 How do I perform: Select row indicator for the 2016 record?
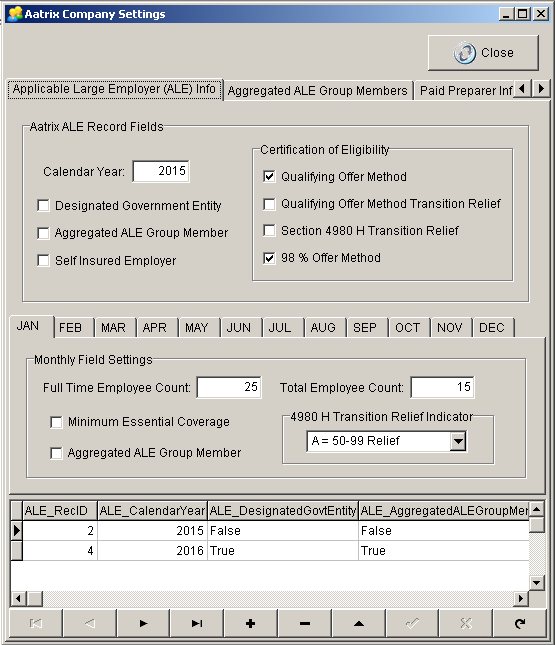click(16, 550)
